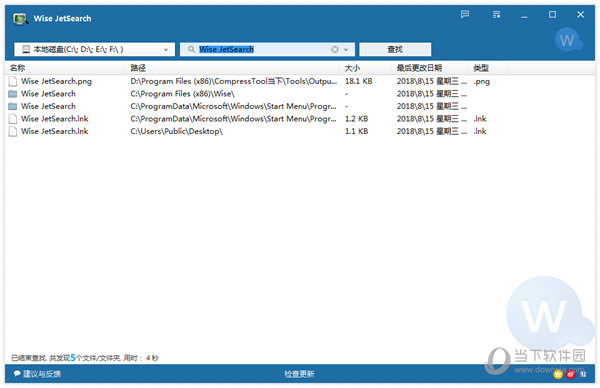Screen dimensions: 600x388
Task: Share via the yellow QZone star icon
Action: (558, 374)
